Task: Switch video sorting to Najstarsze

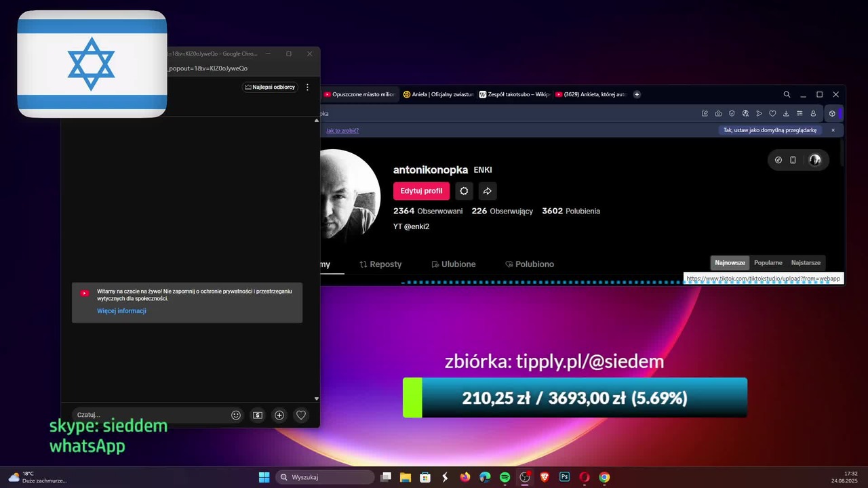Action: pos(806,263)
